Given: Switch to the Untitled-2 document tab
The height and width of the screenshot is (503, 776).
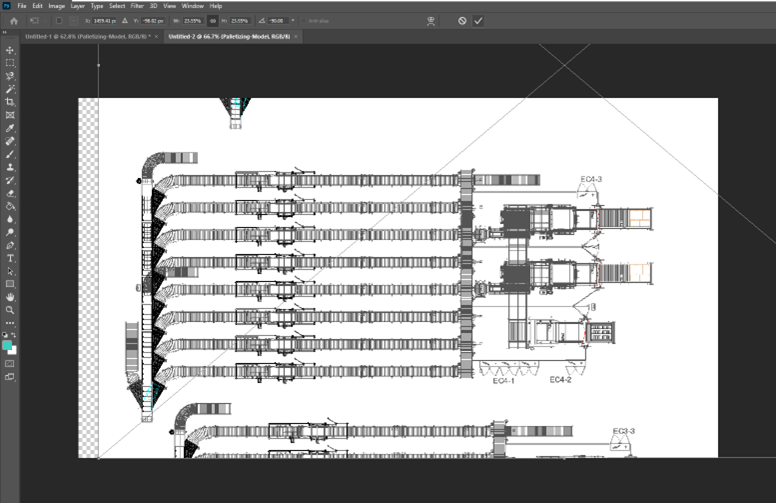Looking at the screenshot, I should 229,37.
